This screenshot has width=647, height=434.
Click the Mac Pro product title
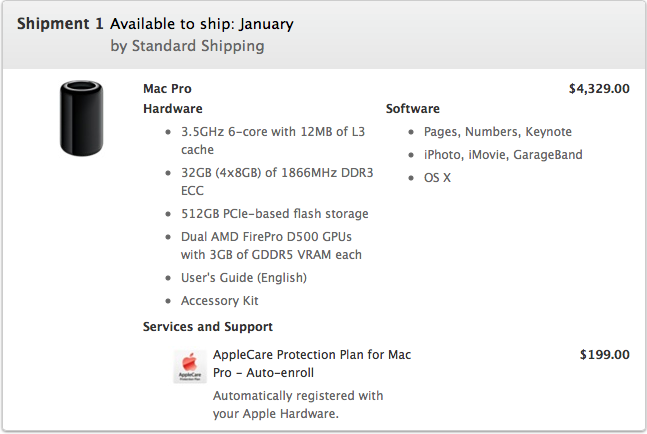tap(169, 88)
